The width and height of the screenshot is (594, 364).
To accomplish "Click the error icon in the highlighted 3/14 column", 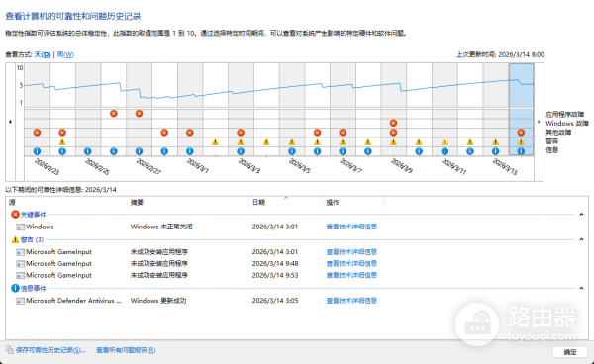I will point(522,133).
